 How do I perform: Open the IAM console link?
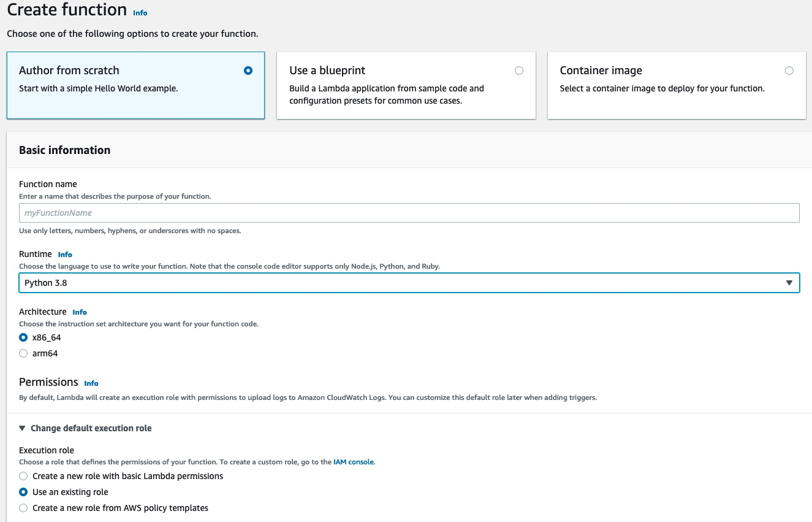pos(353,462)
